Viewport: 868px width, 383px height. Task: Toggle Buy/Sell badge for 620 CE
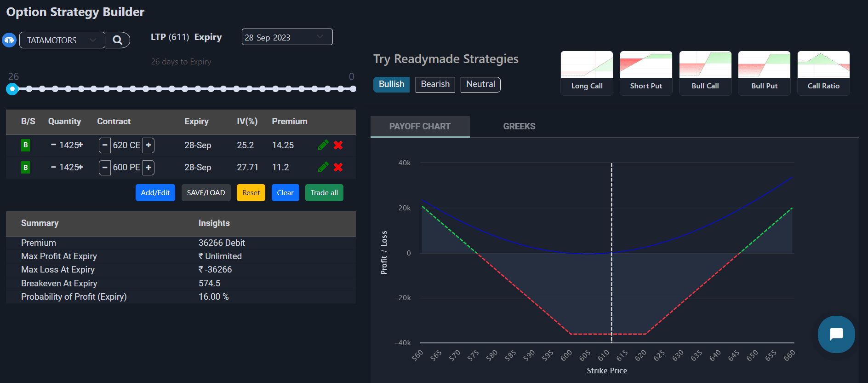click(x=26, y=145)
